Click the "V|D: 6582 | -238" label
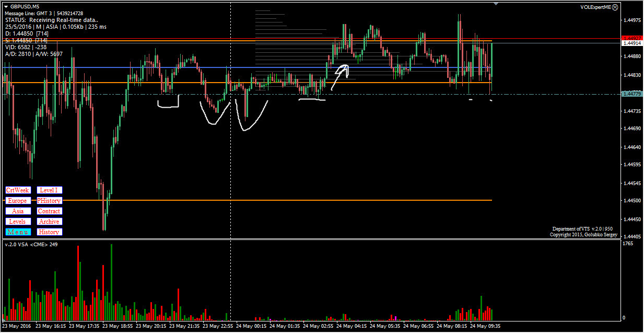 pos(26,47)
